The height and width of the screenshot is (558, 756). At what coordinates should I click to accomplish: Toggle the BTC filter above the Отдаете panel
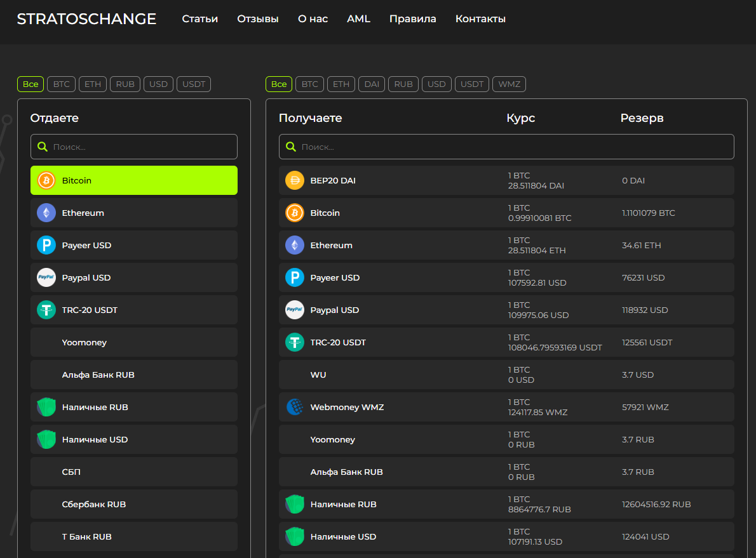(x=61, y=84)
